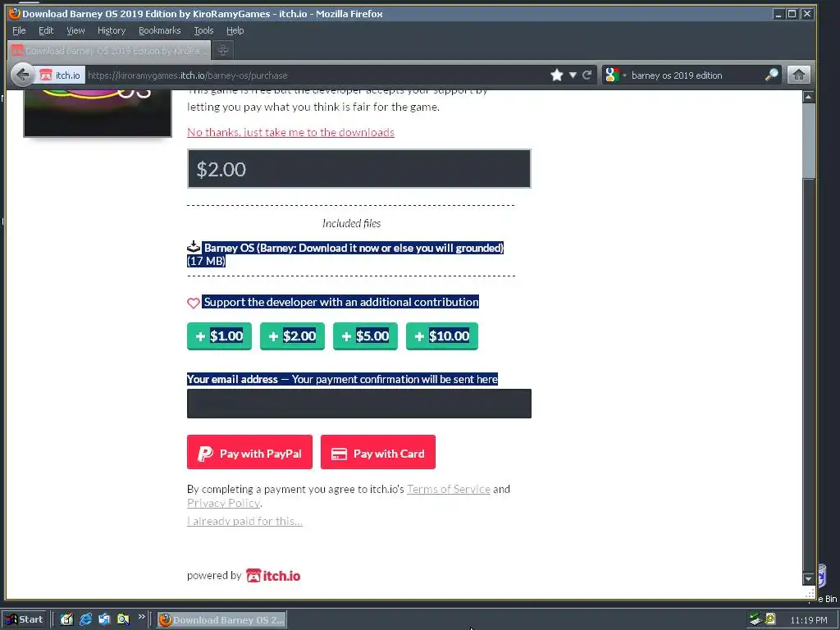Viewport: 840px width, 630px height.
Task: Select the Download Barney OS taskbar button
Action: (221, 620)
